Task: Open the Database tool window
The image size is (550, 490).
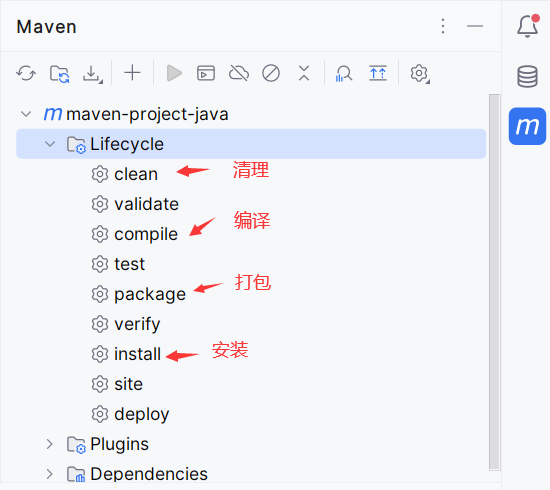Action: tap(527, 76)
